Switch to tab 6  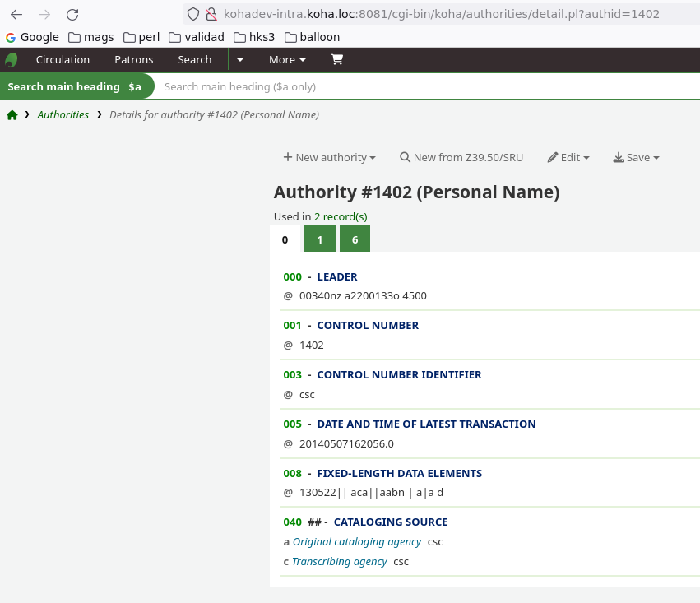(x=355, y=239)
